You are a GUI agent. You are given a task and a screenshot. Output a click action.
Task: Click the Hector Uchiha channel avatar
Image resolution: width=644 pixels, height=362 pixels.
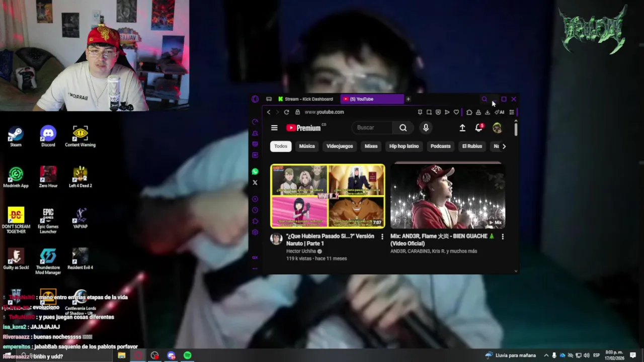(x=276, y=239)
